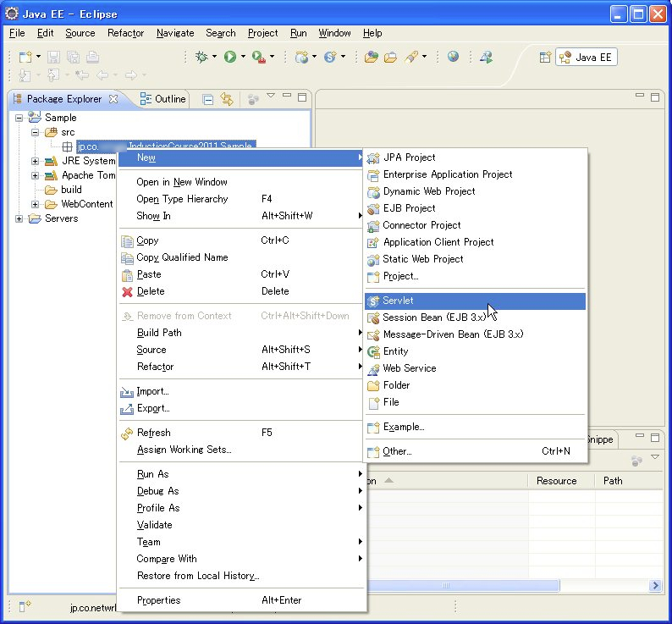Click Copy in the context menu

[242, 241]
